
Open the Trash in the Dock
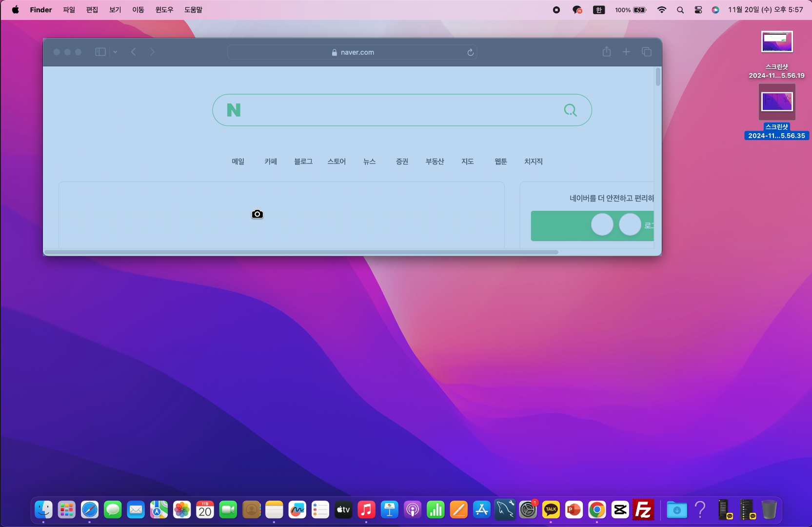[x=769, y=510]
